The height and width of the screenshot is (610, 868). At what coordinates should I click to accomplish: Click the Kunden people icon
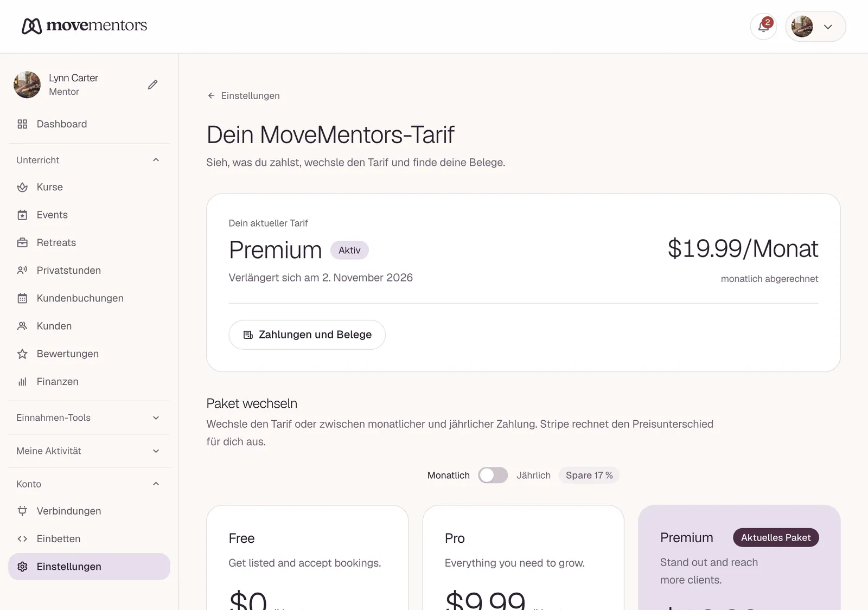(22, 326)
